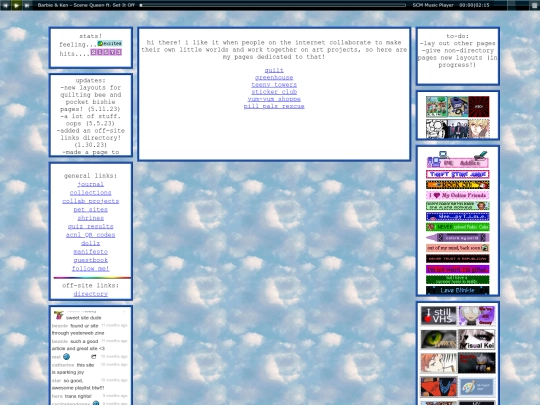Click the I still love VHS stamp
The height and width of the screenshot is (405, 540).
point(439,316)
